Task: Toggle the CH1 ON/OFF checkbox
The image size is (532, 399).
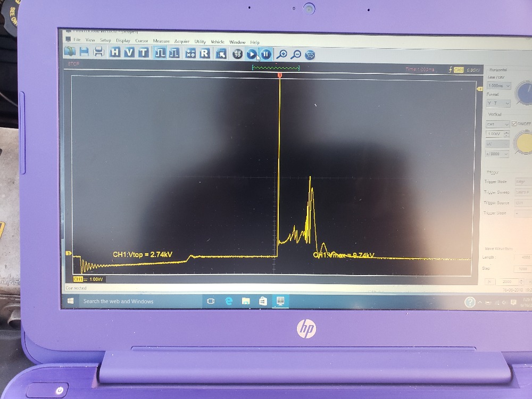Action: 514,124
